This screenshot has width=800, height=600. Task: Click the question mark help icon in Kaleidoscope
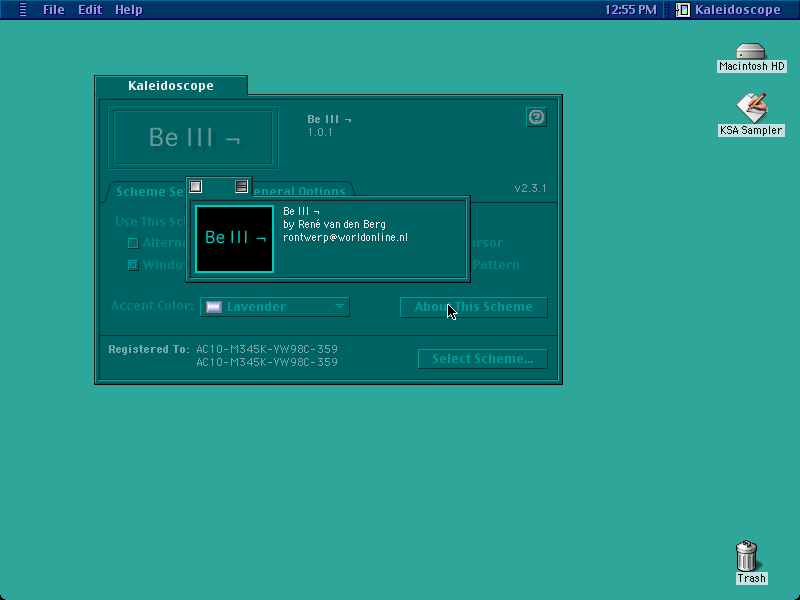coord(536,117)
